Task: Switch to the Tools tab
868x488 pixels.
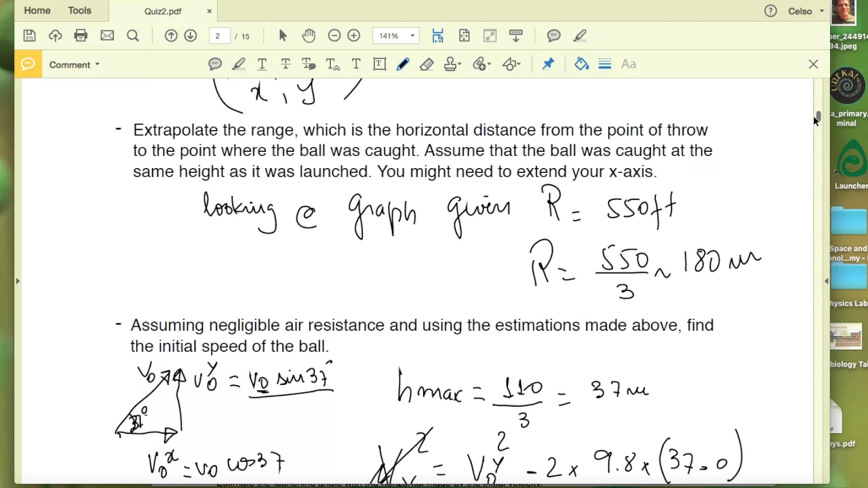Action: pos(79,11)
